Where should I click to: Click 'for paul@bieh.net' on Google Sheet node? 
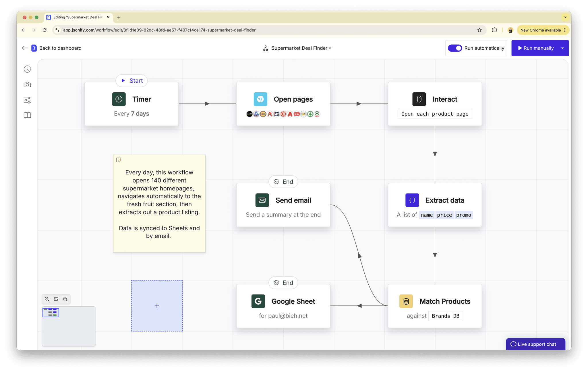[283, 315]
